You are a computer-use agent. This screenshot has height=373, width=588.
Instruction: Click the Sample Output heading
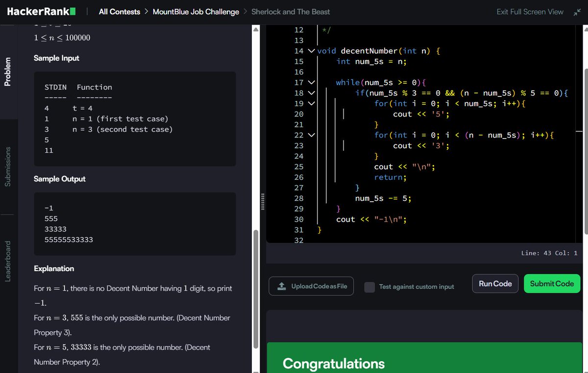(x=60, y=179)
